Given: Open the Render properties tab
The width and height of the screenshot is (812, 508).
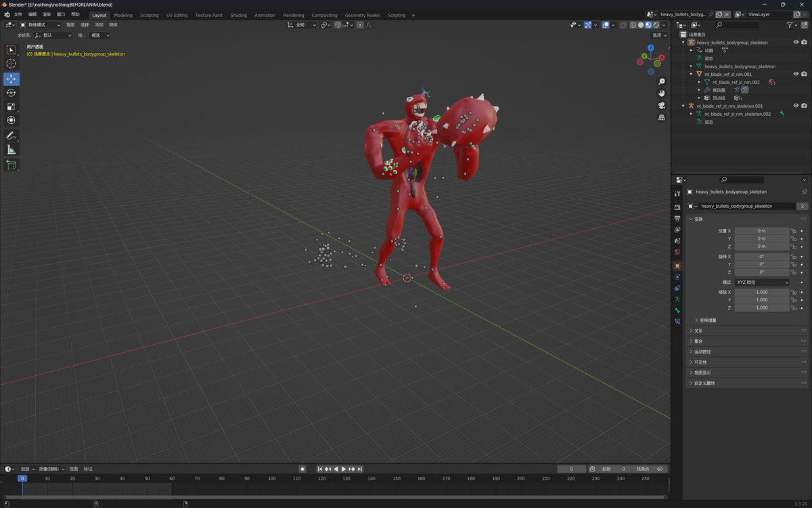Looking at the screenshot, I should 677,207.
